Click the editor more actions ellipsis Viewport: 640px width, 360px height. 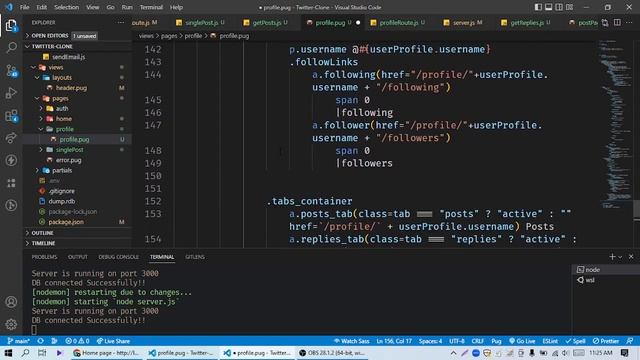[x=629, y=23]
